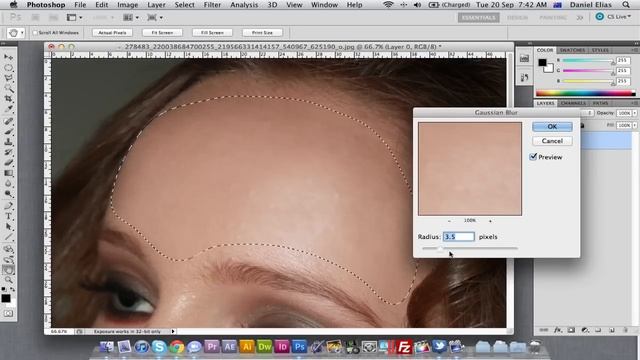640x360 pixels.
Task: Confirm Gaussian Blur with OK
Action: click(552, 127)
